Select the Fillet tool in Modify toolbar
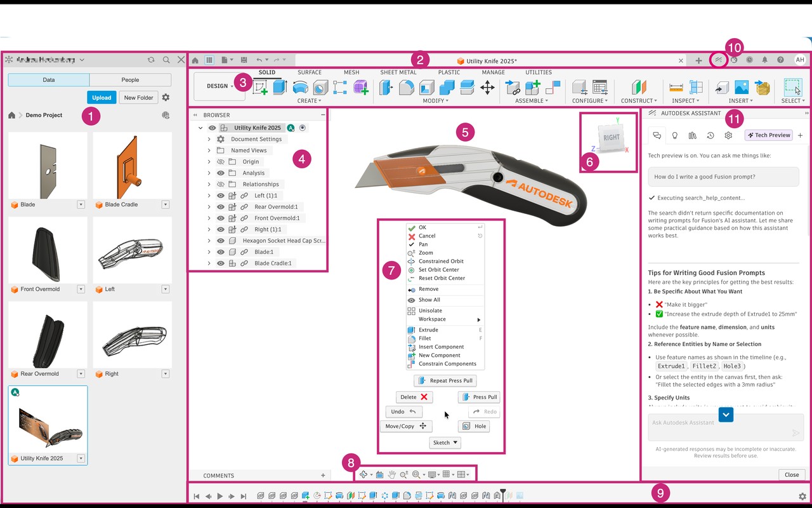The height and width of the screenshot is (508, 812). click(407, 88)
